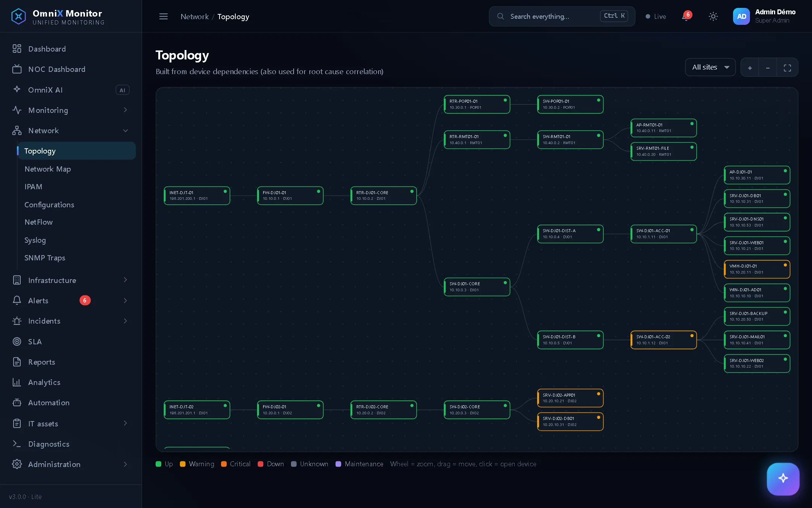Open the Dashboard sidebar item
The width and height of the screenshot is (812, 508).
tap(71, 49)
